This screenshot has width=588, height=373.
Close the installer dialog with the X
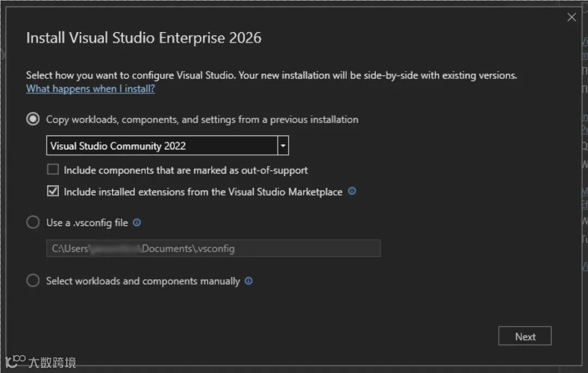[x=572, y=17]
